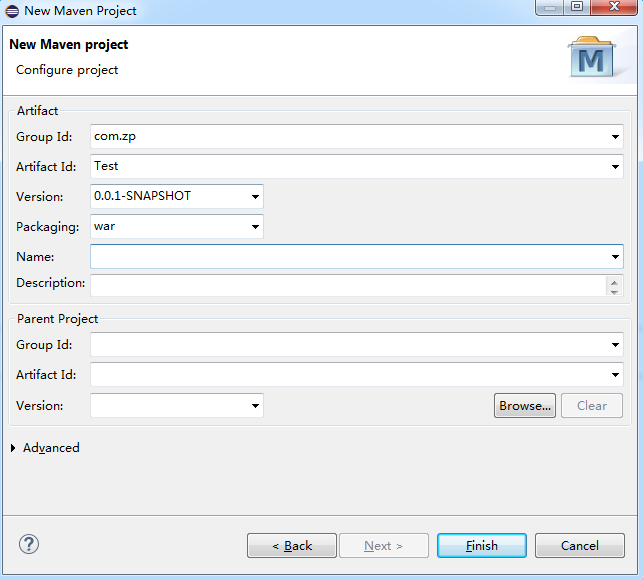Open the Artifact Id dropdown arrow in Artifact section
Image resolution: width=643 pixels, height=579 pixels.
click(x=615, y=166)
